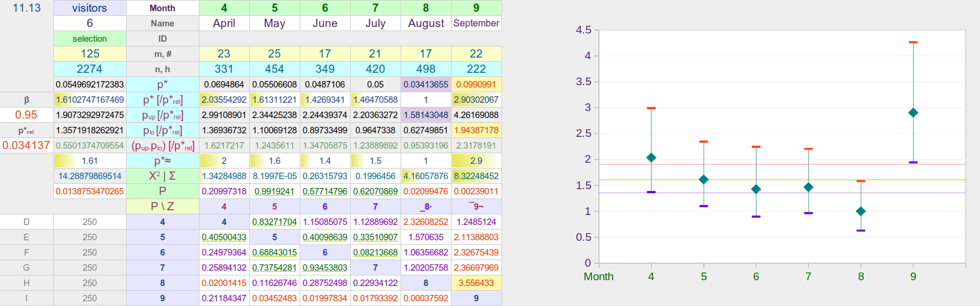Image resolution: width=980 pixels, height=306 pixels.
Task: Click the diamond marker for month 8
Action: click(861, 211)
